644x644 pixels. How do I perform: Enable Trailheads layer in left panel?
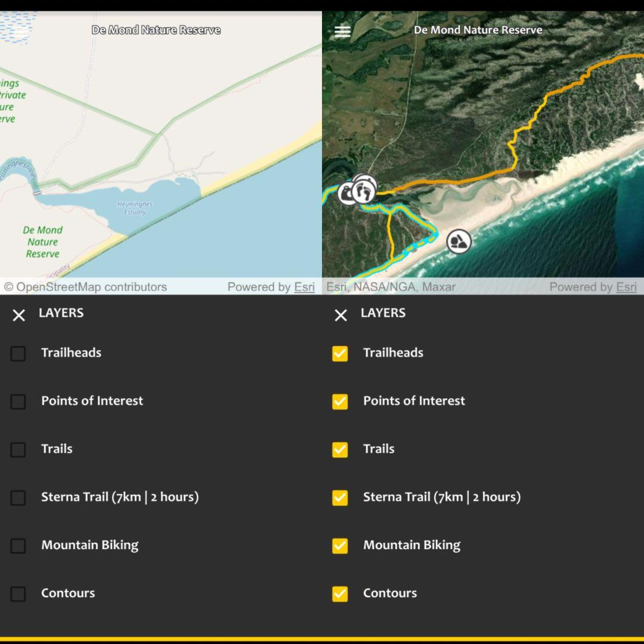click(18, 353)
